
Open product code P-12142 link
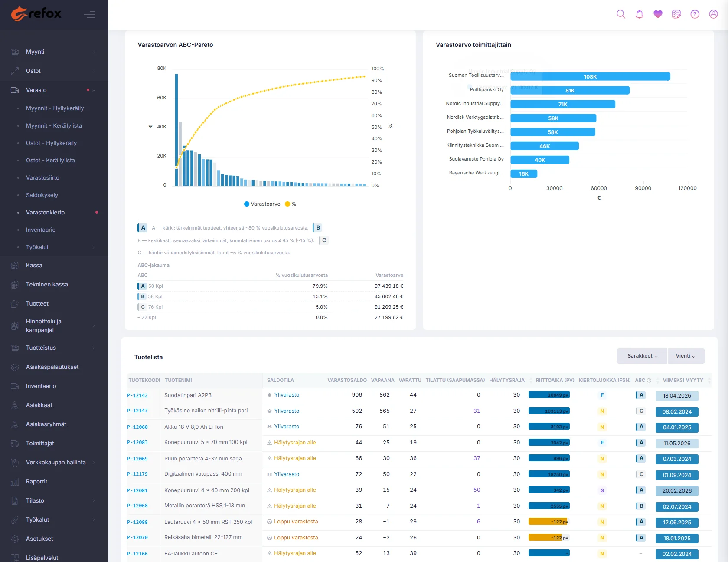pos(137,396)
